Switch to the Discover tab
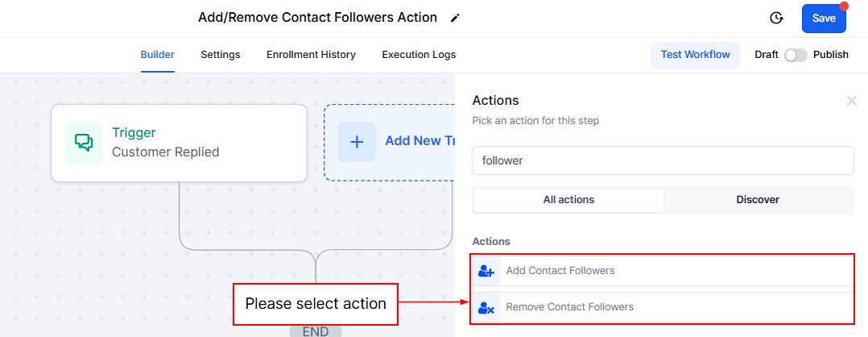868x337 pixels. click(758, 200)
